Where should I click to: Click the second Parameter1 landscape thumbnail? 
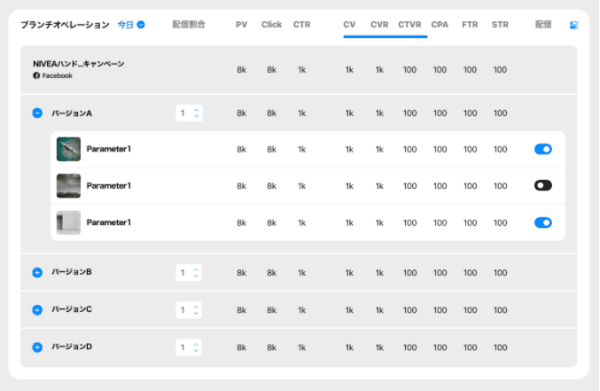68,186
